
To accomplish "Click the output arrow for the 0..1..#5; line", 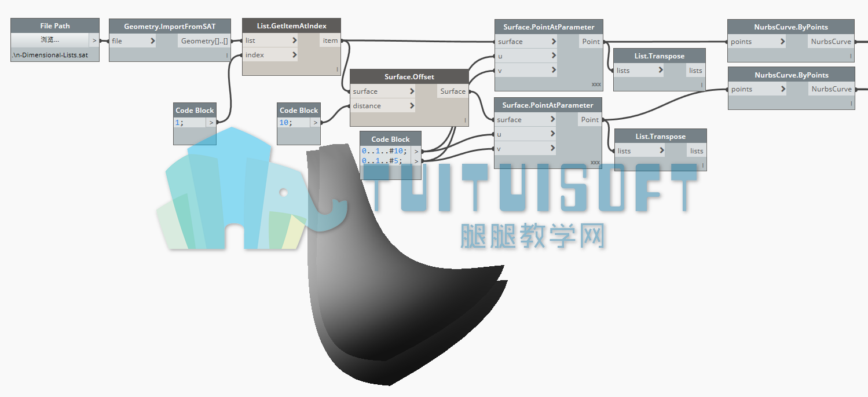I will (416, 161).
